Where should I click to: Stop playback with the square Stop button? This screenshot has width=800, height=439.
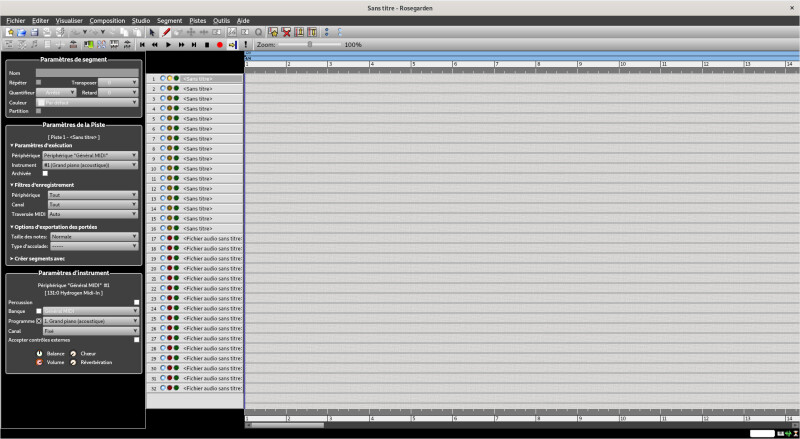click(207, 45)
